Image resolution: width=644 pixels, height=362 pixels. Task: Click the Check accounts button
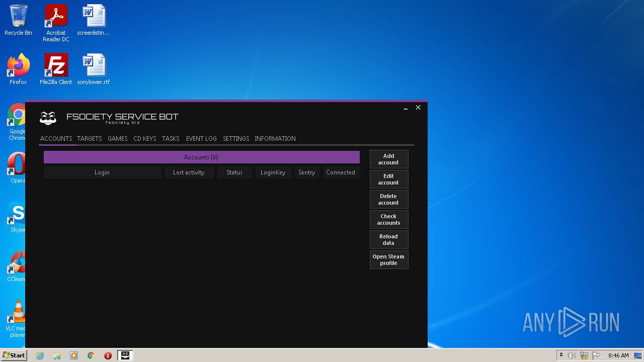389,220
